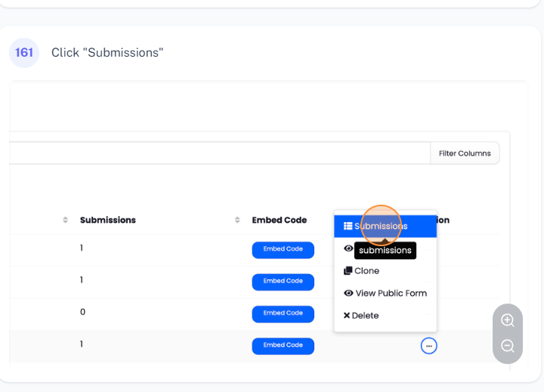The width and height of the screenshot is (544, 392).
Task: Click Embed Code button in third row
Action: (x=283, y=313)
